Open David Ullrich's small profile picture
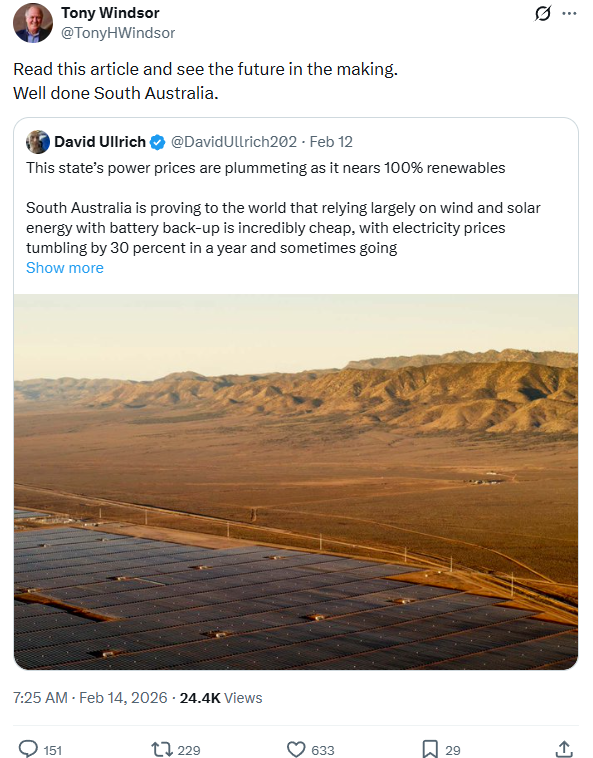The height and width of the screenshot is (758, 593). pos(38,142)
